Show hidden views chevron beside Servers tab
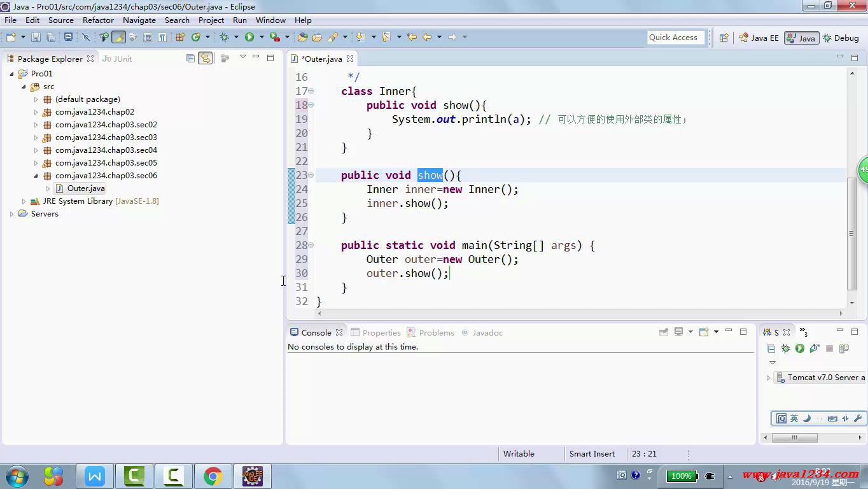 804,332
